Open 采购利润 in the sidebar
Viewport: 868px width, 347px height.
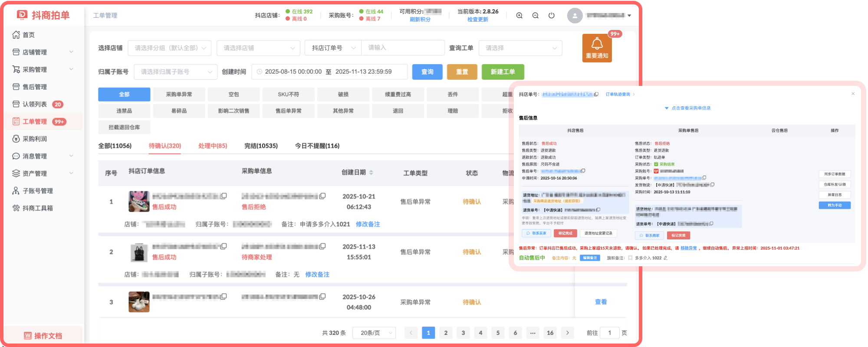35,139
